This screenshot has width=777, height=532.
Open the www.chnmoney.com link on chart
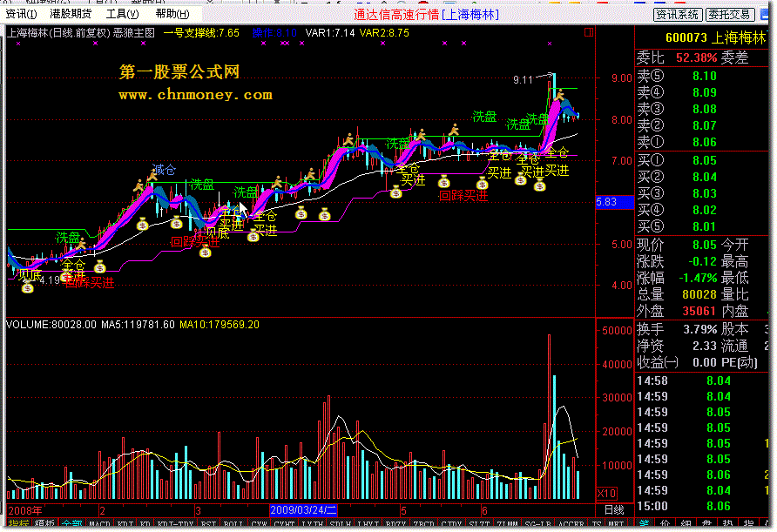pos(195,95)
